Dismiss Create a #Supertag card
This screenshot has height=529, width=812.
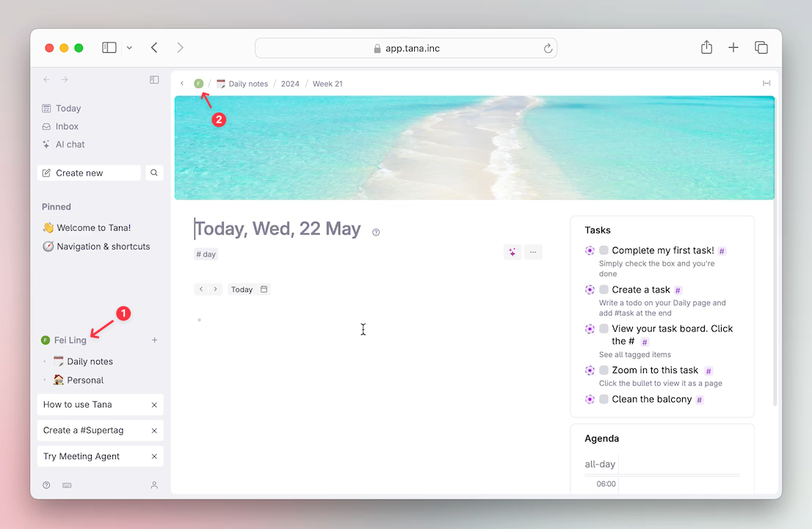click(154, 431)
